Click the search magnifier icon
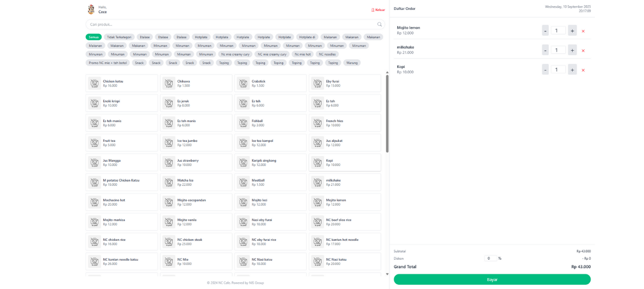 [380, 25]
